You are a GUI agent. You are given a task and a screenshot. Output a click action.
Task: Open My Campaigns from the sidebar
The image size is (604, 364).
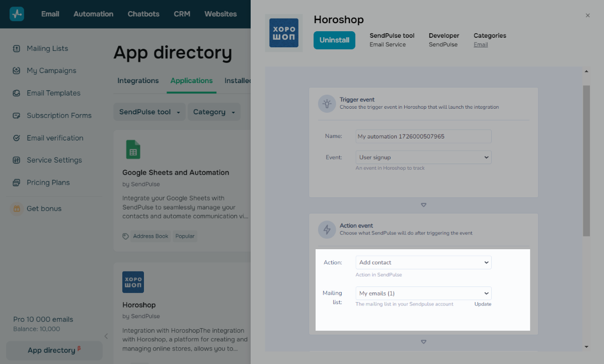[x=51, y=71]
